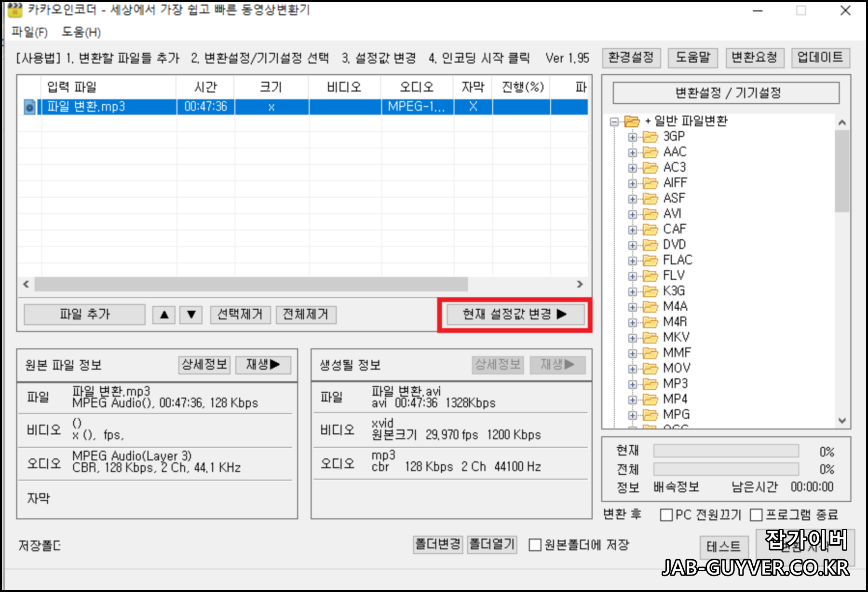Image resolution: width=868 pixels, height=592 pixels.
Task: Expand the MPG tree node
Action: pyautogui.click(x=632, y=415)
